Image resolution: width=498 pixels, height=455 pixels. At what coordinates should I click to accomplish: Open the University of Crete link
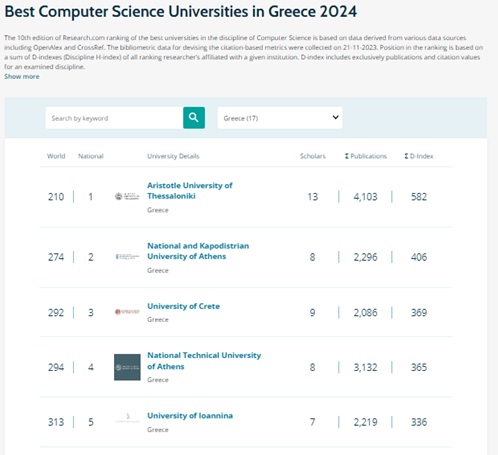[x=183, y=306]
